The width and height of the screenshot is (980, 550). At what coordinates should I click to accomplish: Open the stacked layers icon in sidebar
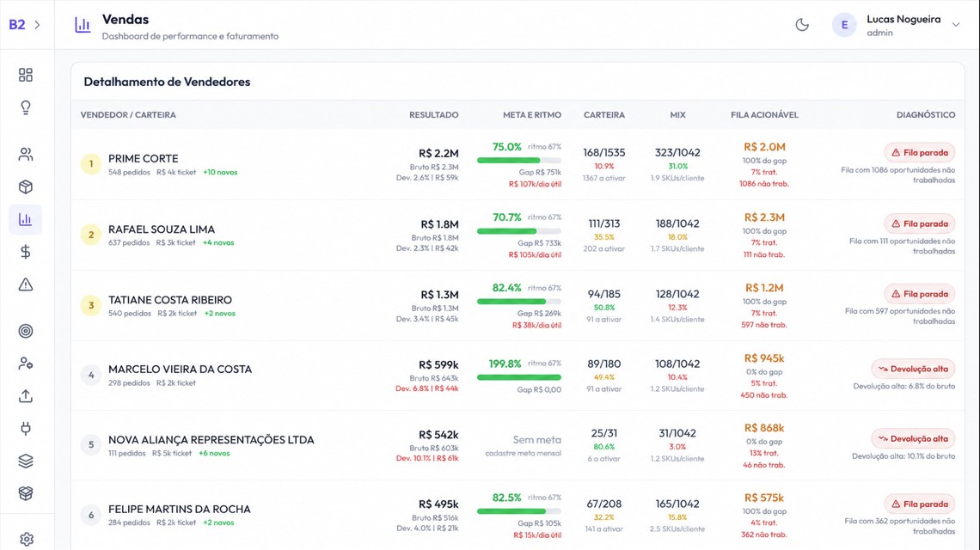26,461
